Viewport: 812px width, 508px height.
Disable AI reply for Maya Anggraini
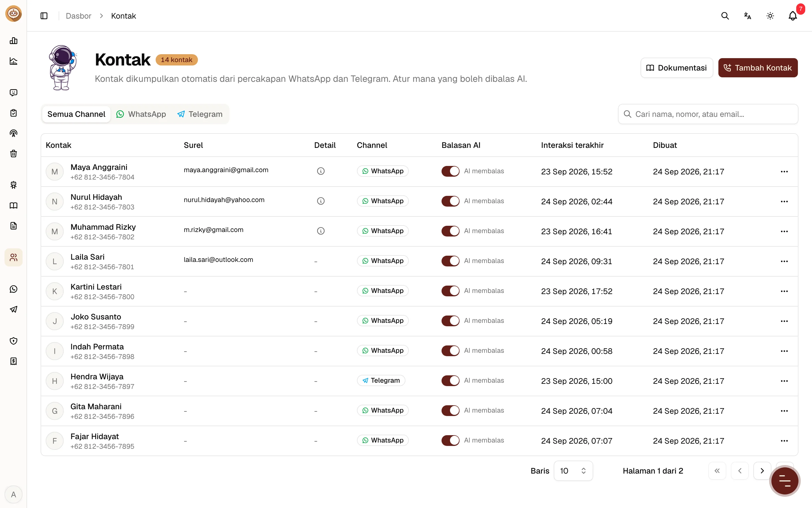click(450, 171)
